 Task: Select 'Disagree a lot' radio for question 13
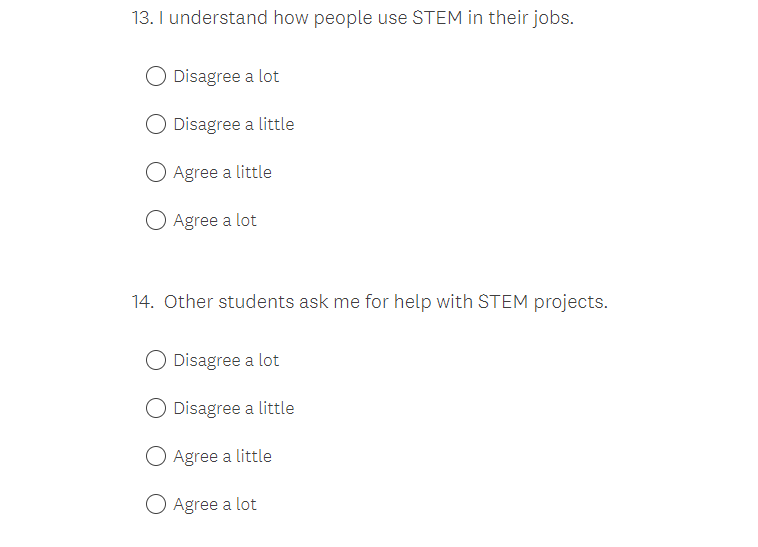[x=156, y=76]
